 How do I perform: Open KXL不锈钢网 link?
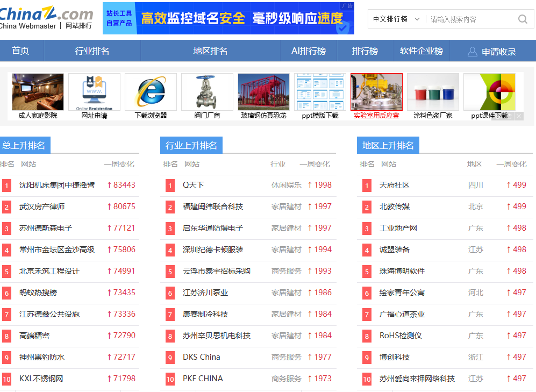tap(41, 379)
